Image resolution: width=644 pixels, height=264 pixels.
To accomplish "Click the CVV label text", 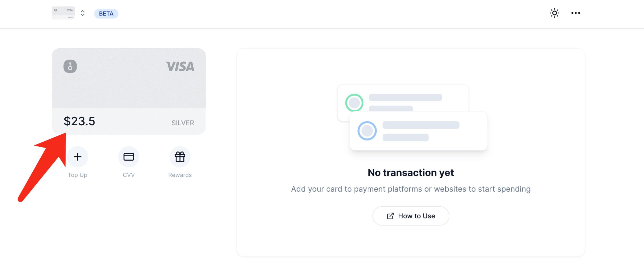I will tap(129, 175).
